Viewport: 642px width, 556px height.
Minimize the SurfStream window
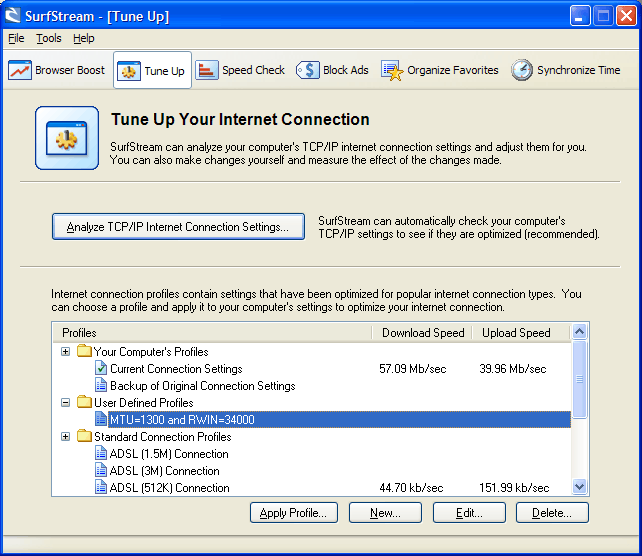click(580, 16)
